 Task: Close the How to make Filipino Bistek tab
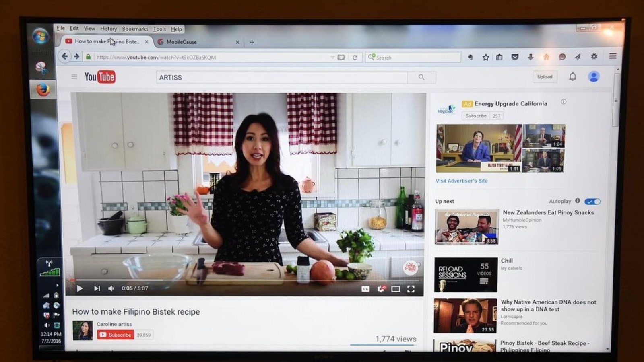pyautogui.click(x=147, y=41)
